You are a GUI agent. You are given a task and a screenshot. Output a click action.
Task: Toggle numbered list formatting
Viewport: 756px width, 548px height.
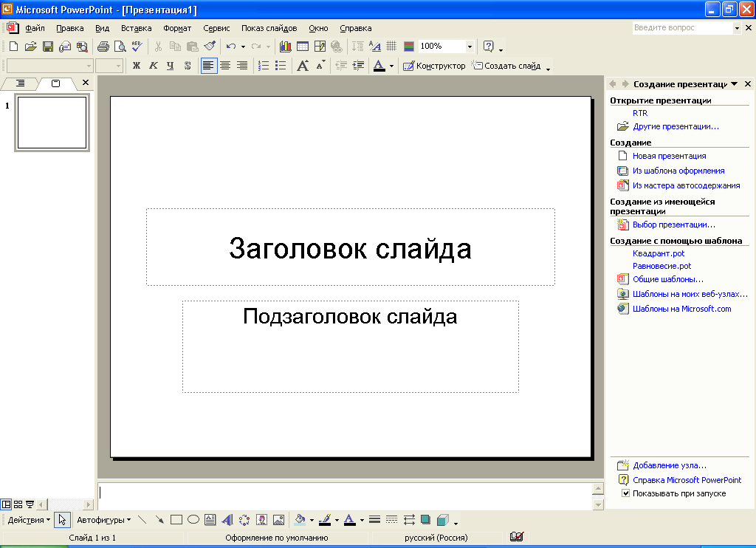[264, 66]
